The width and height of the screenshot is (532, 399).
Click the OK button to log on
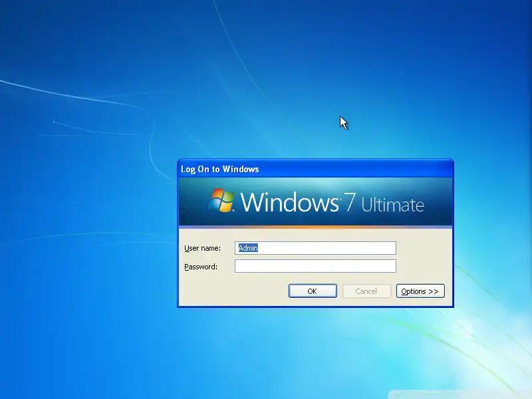(x=313, y=291)
